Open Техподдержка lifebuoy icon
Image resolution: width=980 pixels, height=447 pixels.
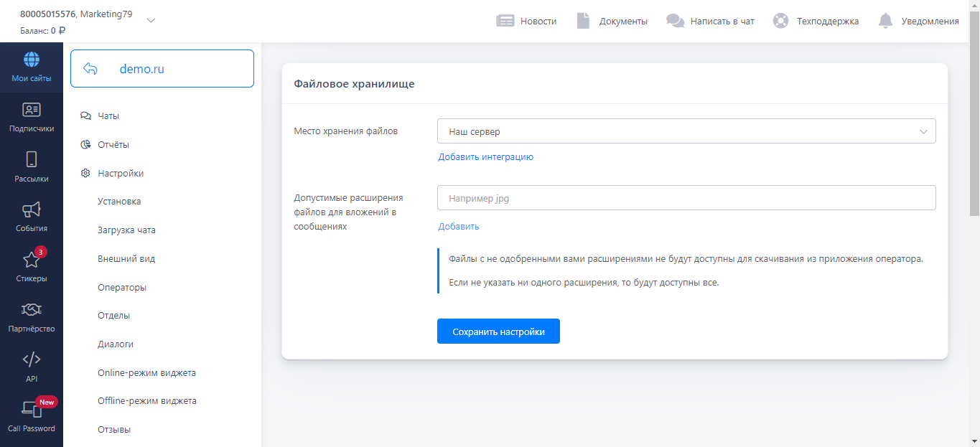(780, 21)
